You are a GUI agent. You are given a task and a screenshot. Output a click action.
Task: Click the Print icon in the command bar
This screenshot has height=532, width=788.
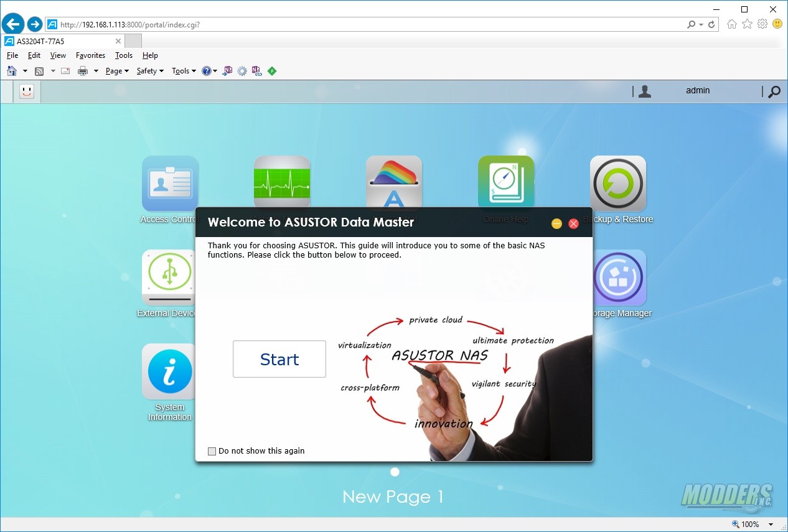tap(83, 71)
